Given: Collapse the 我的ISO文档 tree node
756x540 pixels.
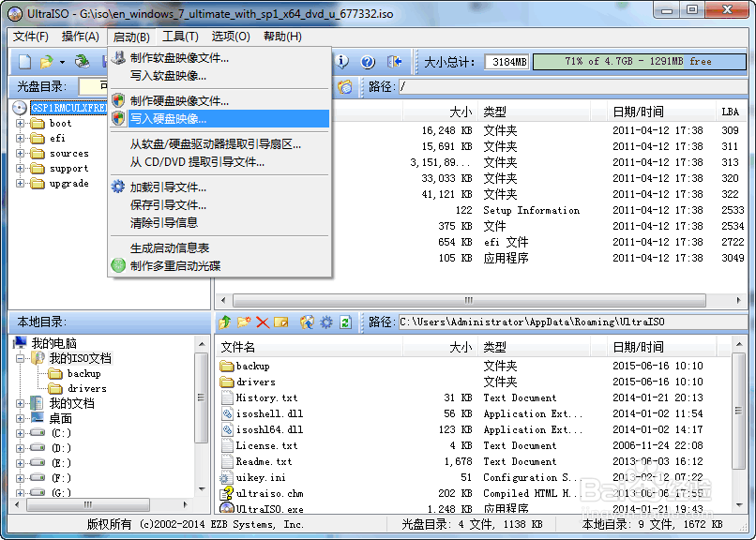Looking at the screenshot, I should pyautogui.click(x=20, y=358).
